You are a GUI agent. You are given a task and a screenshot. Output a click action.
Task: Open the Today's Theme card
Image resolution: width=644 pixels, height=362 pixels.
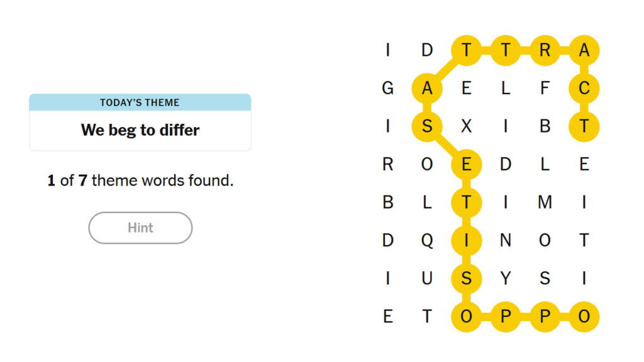click(140, 122)
